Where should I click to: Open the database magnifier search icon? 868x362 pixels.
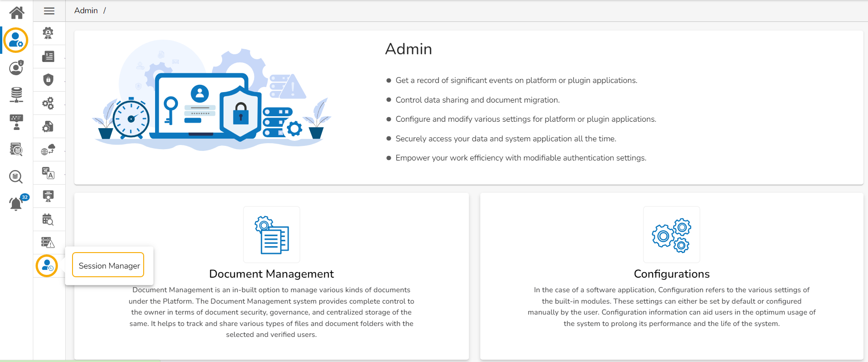16,176
